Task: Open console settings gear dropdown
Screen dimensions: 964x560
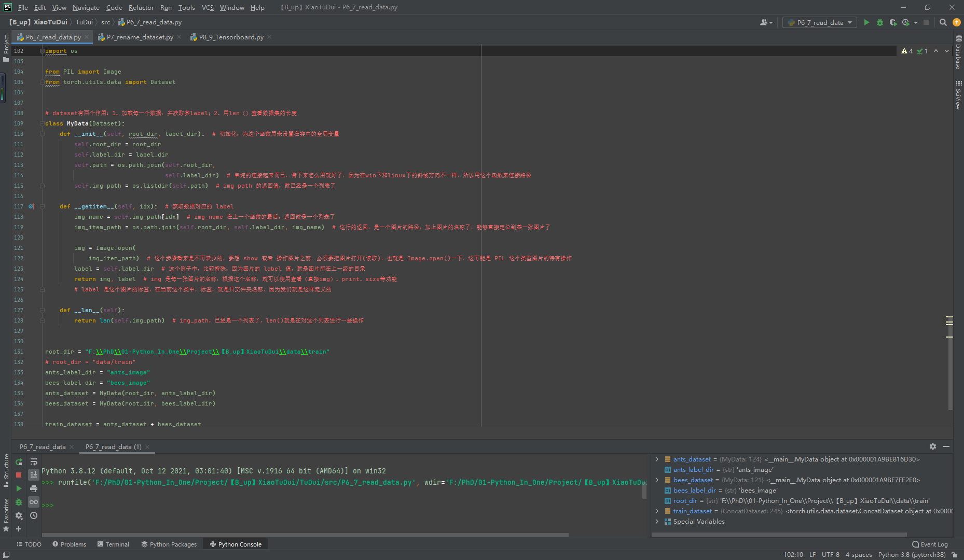Action: pyautogui.click(x=19, y=515)
